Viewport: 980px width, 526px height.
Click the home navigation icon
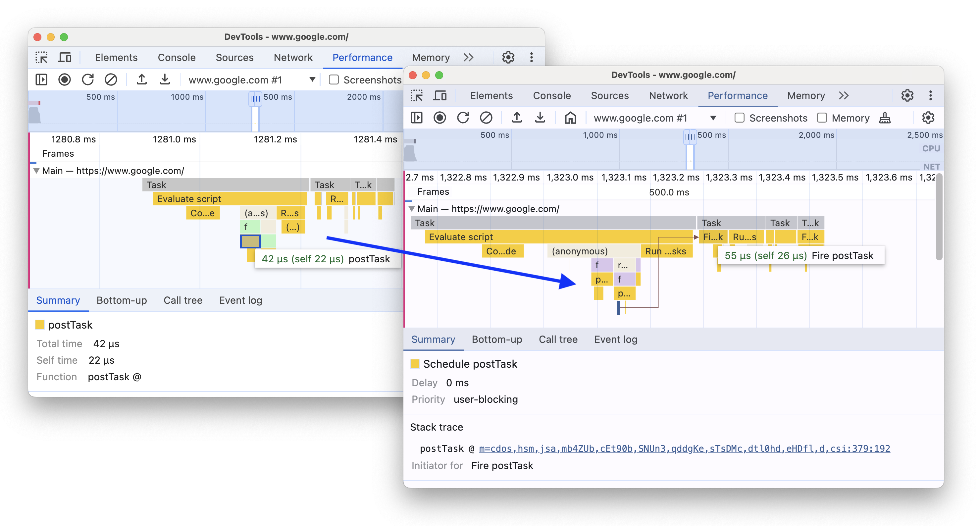click(570, 117)
